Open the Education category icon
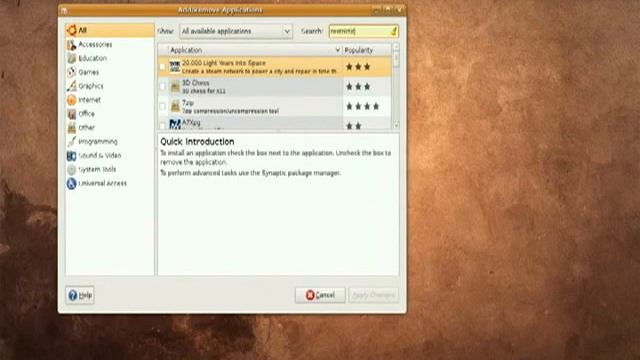This screenshot has height=360, width=640. tap(72, 58)
